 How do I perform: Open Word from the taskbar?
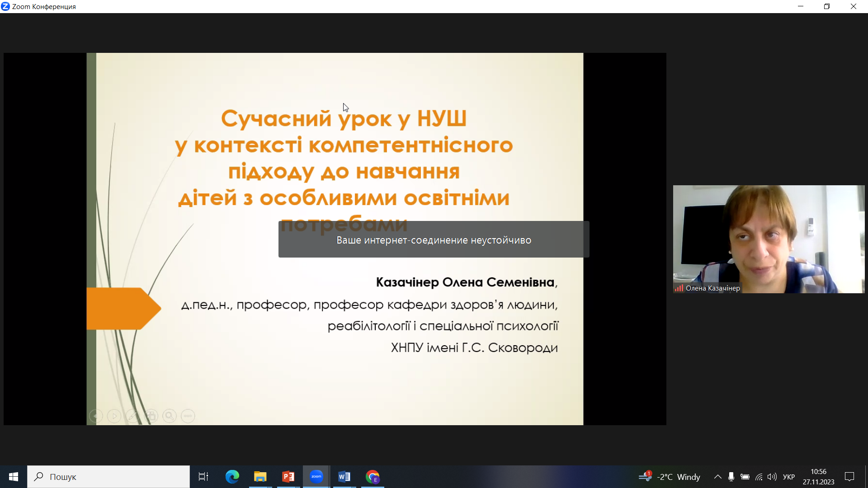[344, 477]
